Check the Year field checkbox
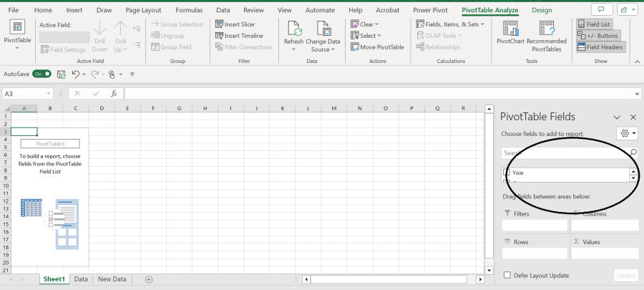 pos(507,173)
